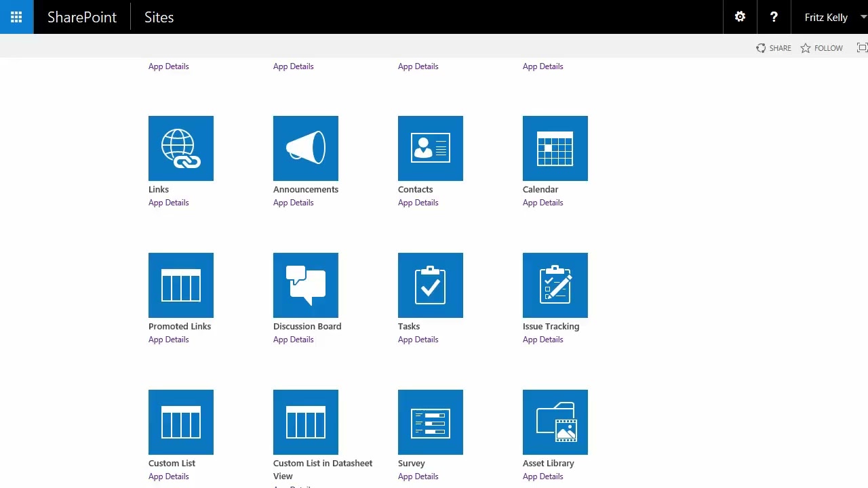Open App Details under Issue Tracking
868x488 pixels.
(x=543, y=340)
